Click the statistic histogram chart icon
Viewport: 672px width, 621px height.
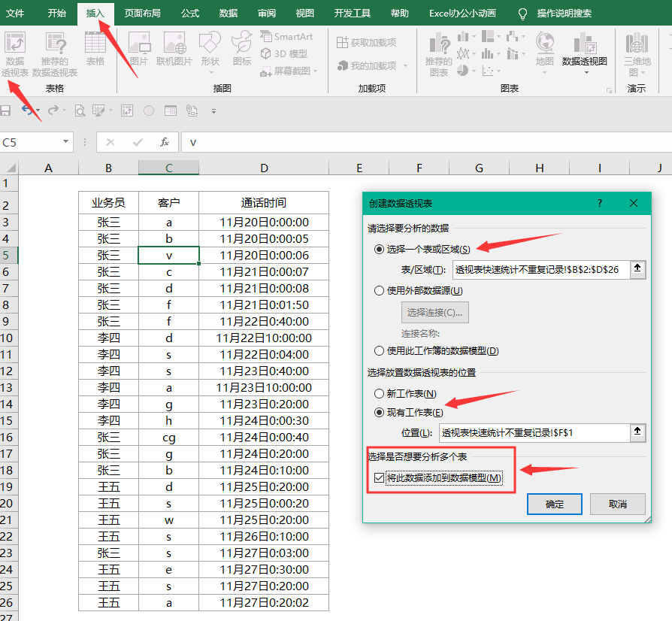click(x=487, y=54)
